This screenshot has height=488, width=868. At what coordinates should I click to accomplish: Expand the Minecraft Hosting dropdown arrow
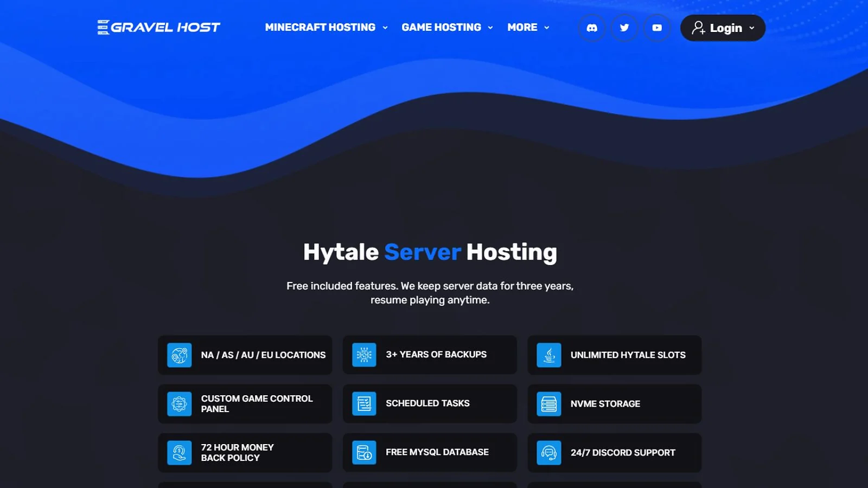tap(385, 28)
